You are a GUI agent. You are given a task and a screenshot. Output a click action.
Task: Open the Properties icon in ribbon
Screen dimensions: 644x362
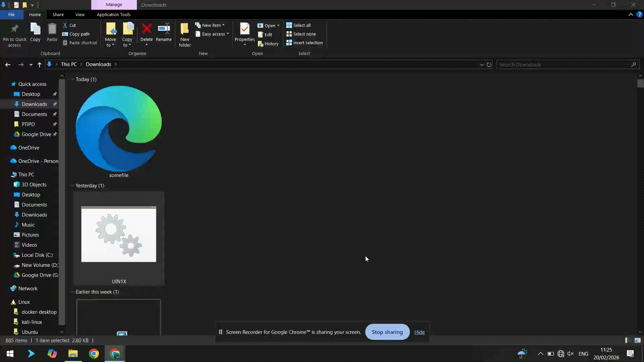245,29
